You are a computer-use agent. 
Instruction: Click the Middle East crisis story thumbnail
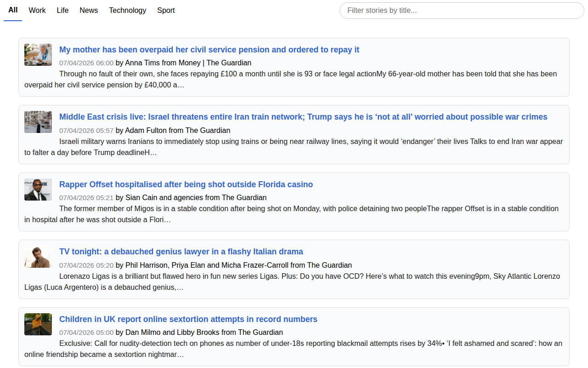(x=38, y=122)
